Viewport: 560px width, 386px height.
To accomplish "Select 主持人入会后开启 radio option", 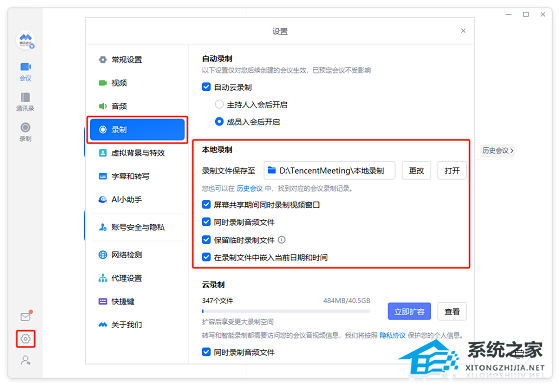I will pos(219,104).
